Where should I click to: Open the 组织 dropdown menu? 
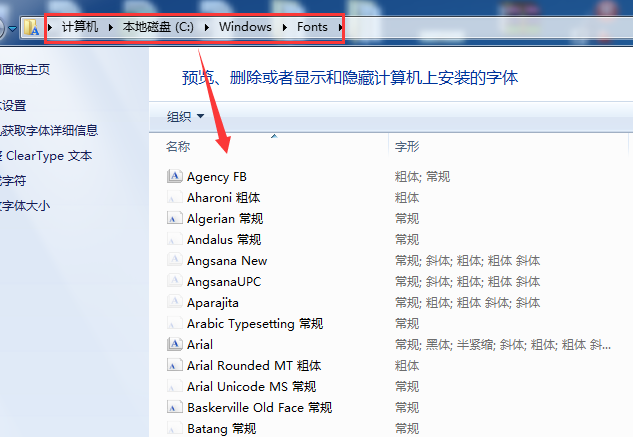[x=185, y=117]
